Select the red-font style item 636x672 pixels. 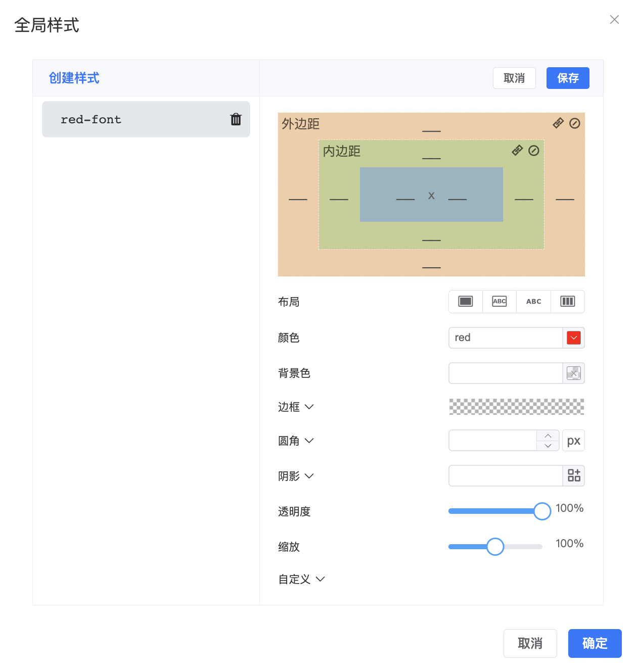coord(137,119)
